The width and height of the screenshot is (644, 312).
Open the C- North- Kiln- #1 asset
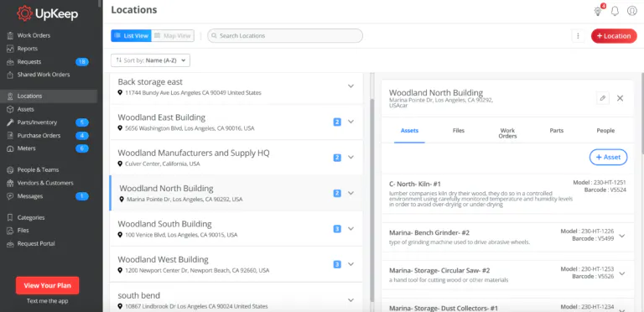coord(507,194)
